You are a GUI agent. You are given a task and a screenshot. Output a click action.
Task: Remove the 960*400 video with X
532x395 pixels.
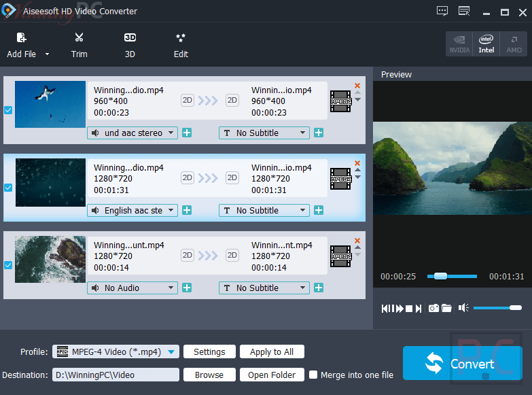[x=357, y=86]
